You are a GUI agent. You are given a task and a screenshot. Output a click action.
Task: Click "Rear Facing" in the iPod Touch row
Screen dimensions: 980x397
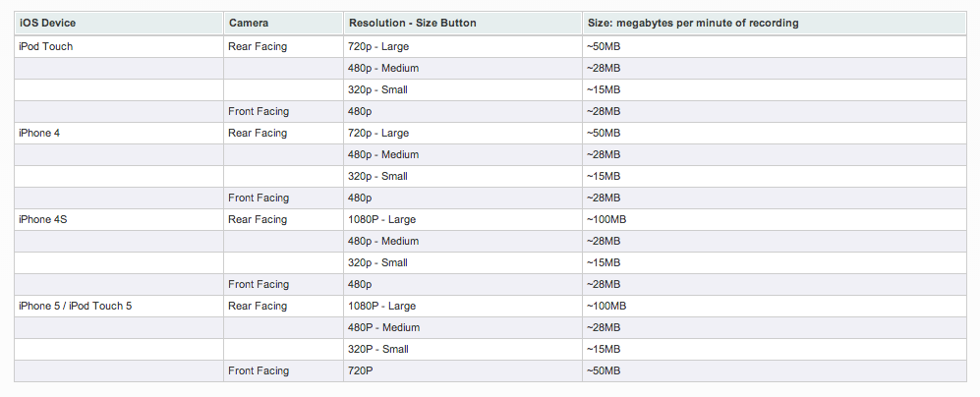257,46
